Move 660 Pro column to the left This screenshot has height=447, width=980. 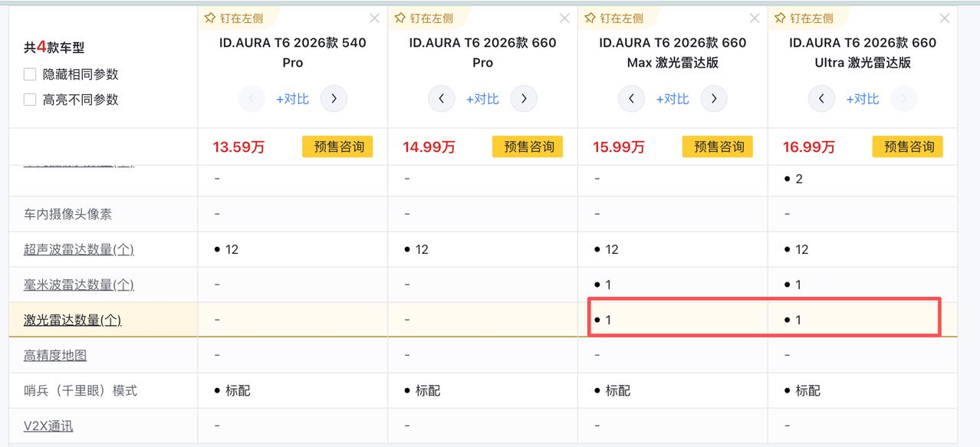click(x=442, y=99)
